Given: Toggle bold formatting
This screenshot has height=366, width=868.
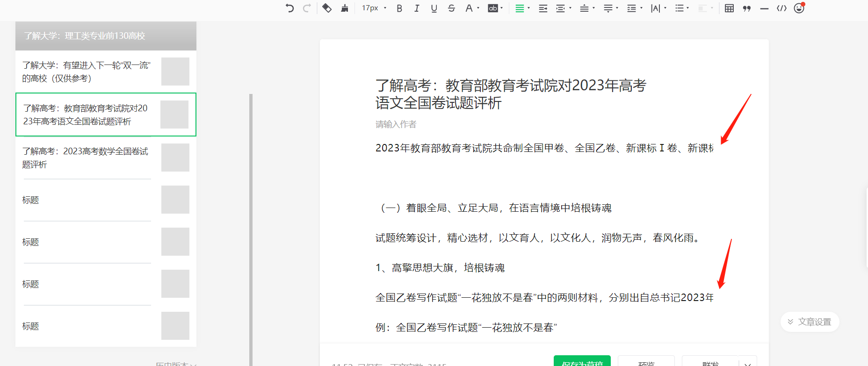Looking at the screenshot, I should coord(399,8).
